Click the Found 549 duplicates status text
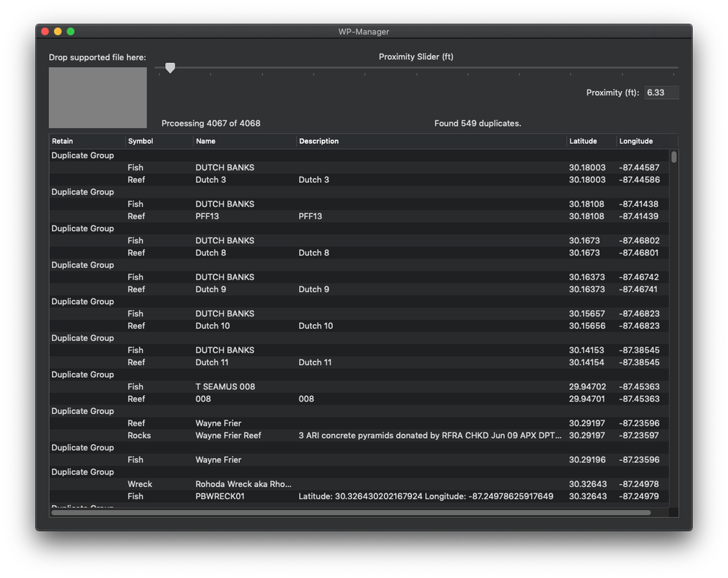Screen dimensions: 728x578 tap(478, 123)
